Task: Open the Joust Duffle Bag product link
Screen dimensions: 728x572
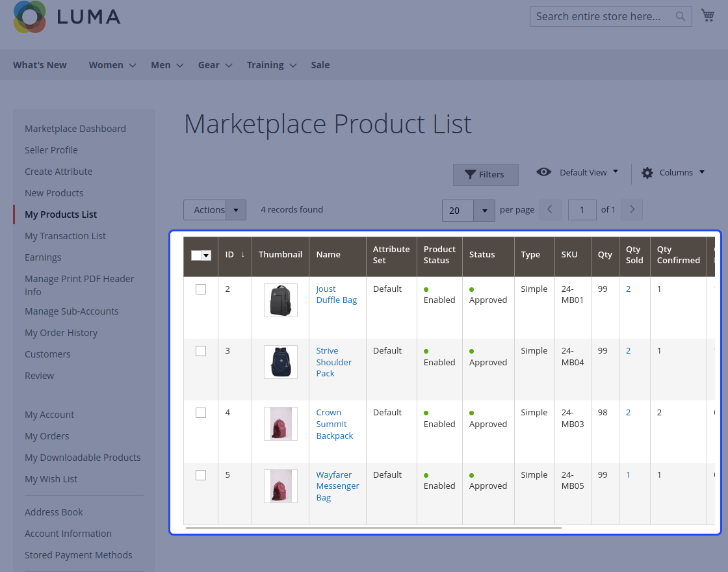Action: [336, 294]
